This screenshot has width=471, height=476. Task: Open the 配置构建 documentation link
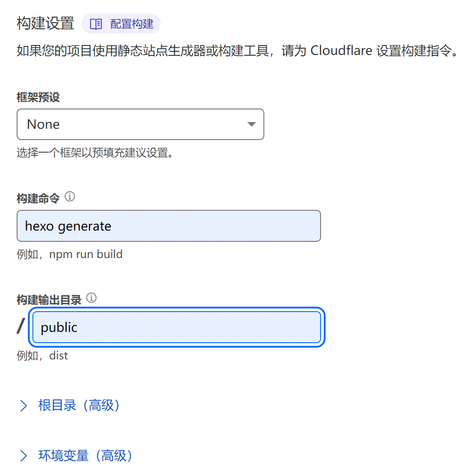[121, 24]
